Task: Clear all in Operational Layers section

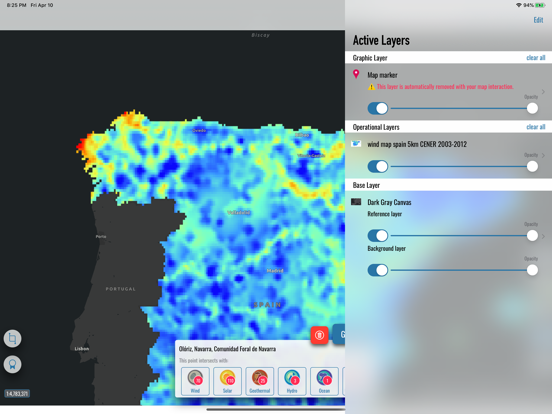Action: [x=536, y=127]
